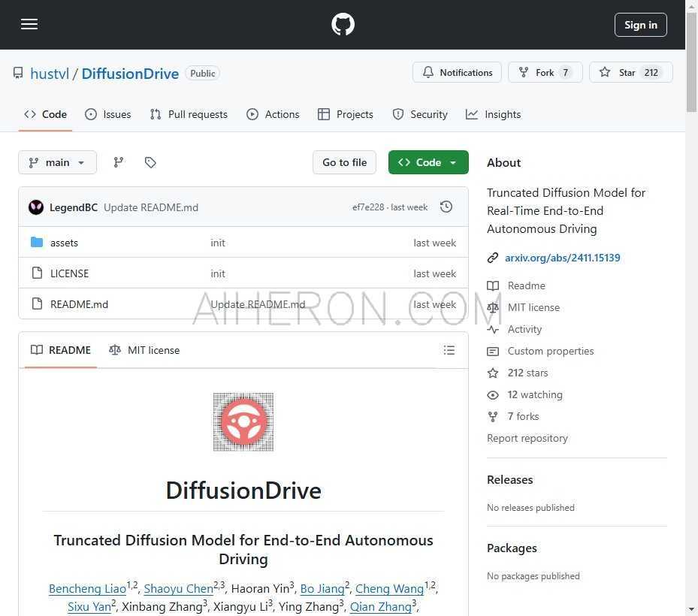Expand the main branch dropdown

point(57,162)
